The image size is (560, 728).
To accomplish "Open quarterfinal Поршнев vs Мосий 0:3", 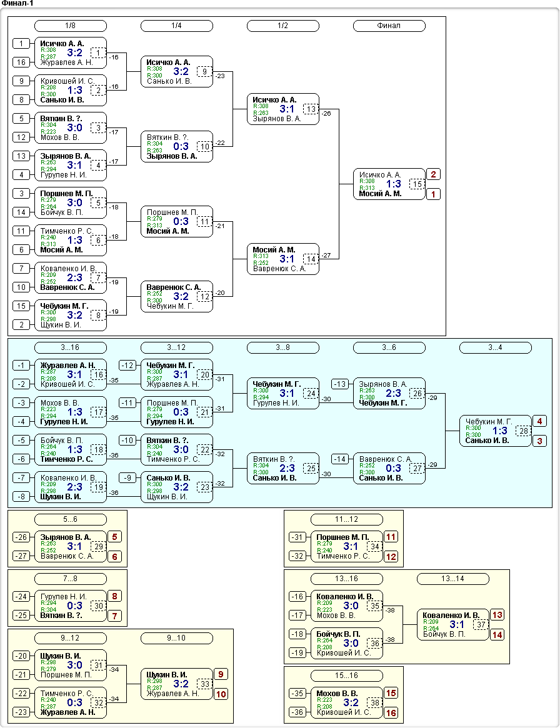I will [x=177, y=221].
